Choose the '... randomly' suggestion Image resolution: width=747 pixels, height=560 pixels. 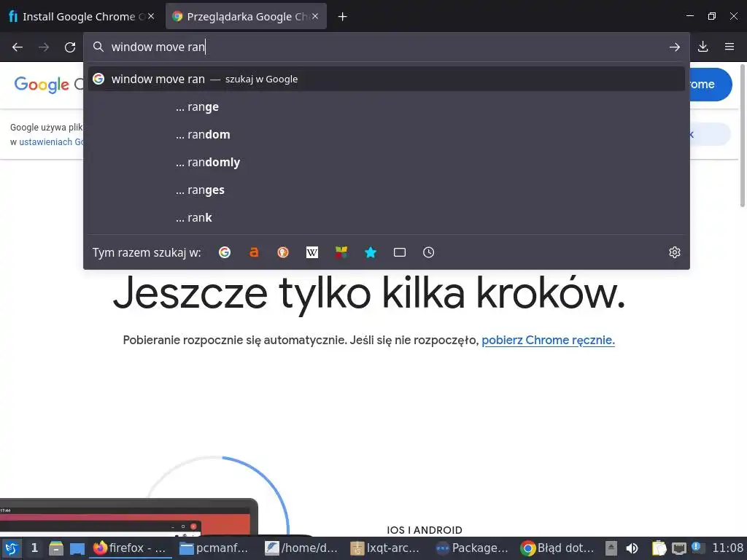pos(387,162)
